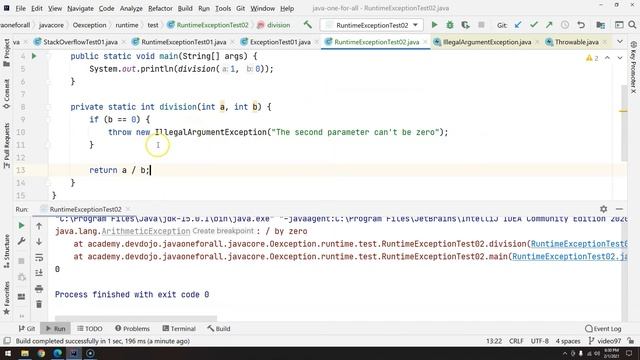Click the editor vertical scrollbar
The height and width of the screenshot is (360, 640).
[x=624, y=122]
